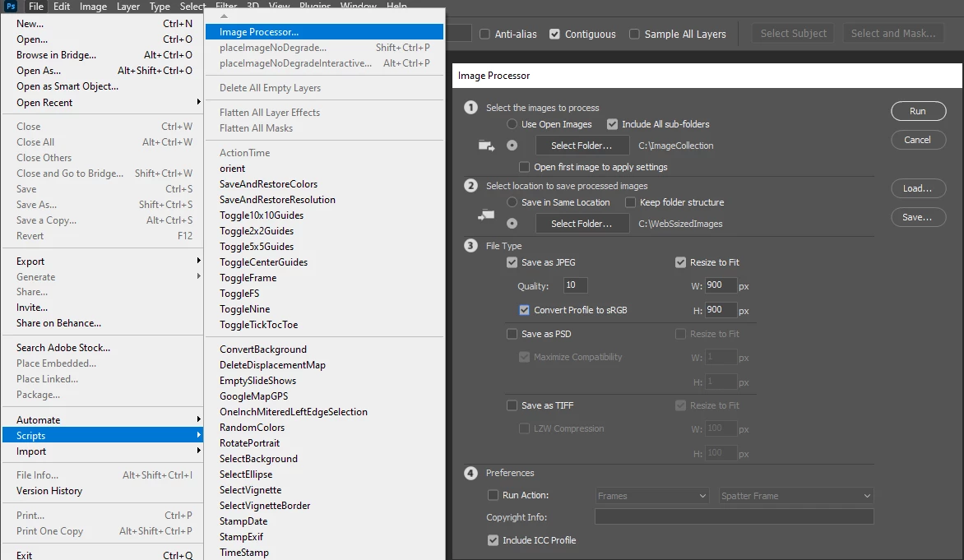This screenshot has width=964, height=560.
Task: Click the Select and Mask... button
Action: point(893,33)
